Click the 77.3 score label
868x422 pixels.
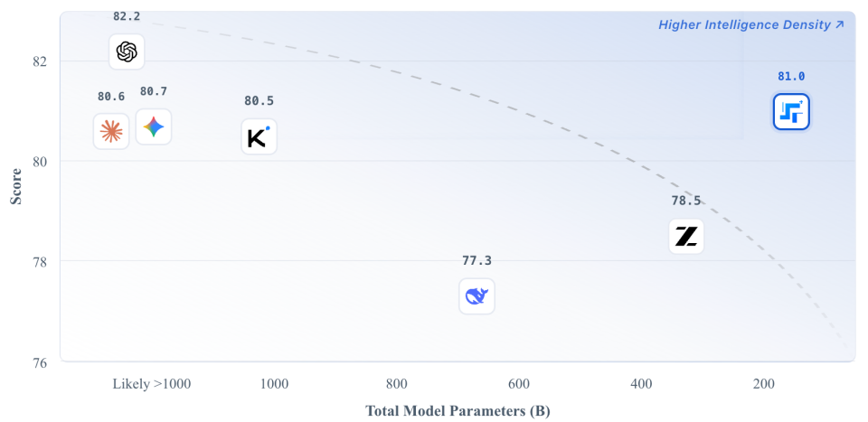476,260
